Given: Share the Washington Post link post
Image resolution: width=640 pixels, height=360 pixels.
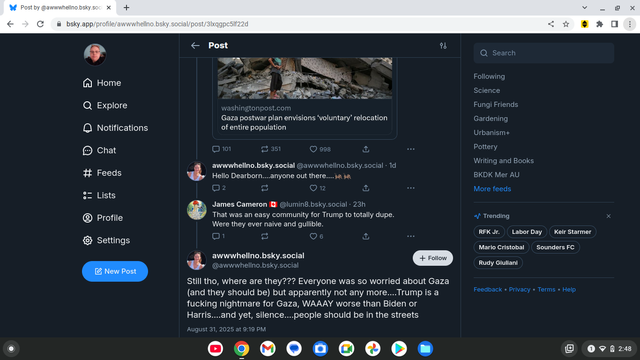Looking at the screenshot, I should pos(366,149).
